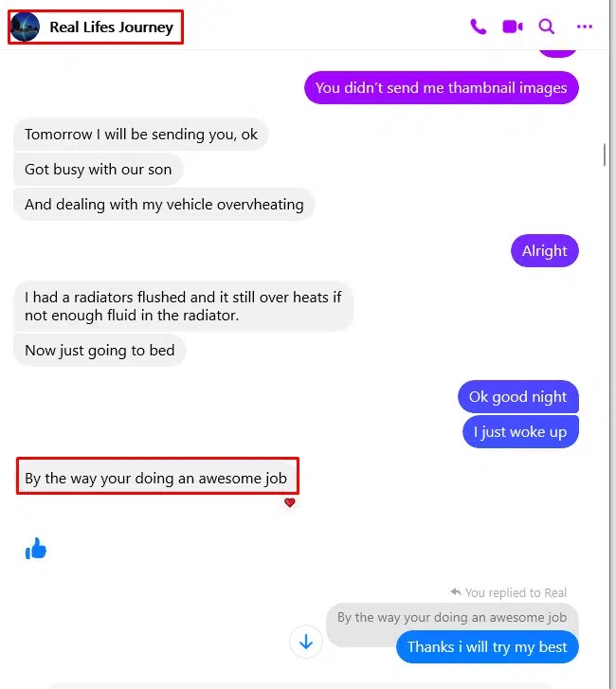
Task: Open search in conversation
Action: (547, 27)
